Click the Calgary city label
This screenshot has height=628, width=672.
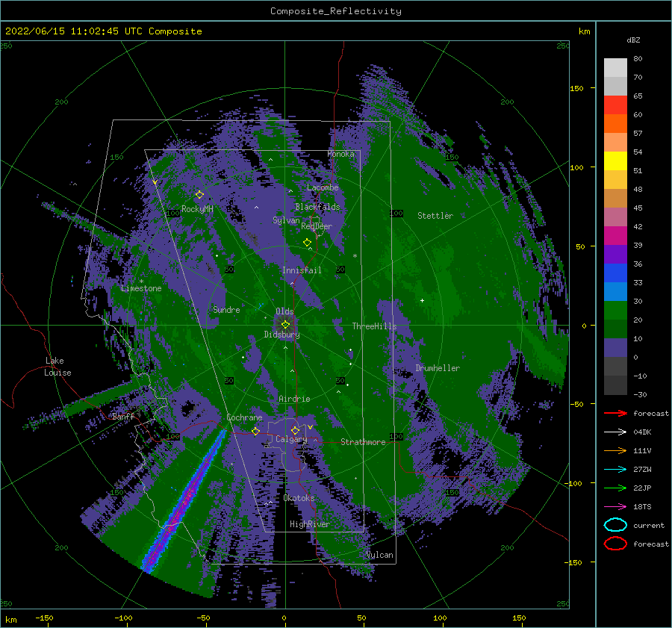point(291,439)
